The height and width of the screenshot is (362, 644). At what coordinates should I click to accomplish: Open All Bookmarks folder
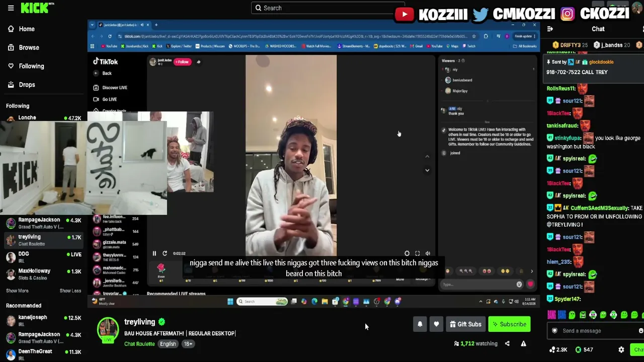click(x=525, y=46)
